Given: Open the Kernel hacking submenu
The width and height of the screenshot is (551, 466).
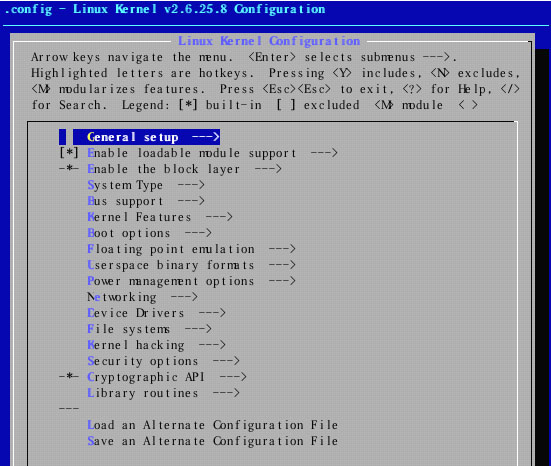Looking at the screenshot, I should 156,345.
